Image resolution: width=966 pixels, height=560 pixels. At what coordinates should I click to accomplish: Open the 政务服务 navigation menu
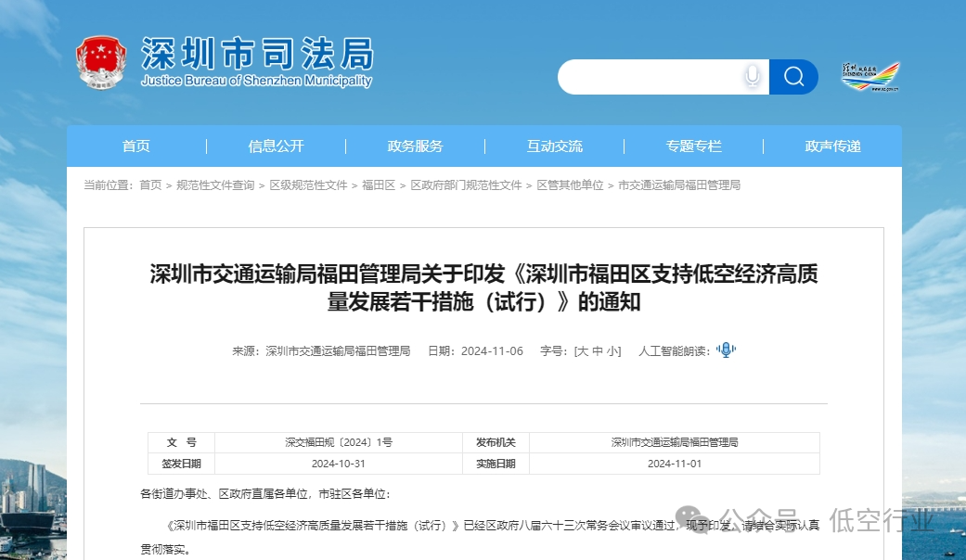(x=414, y=146)
